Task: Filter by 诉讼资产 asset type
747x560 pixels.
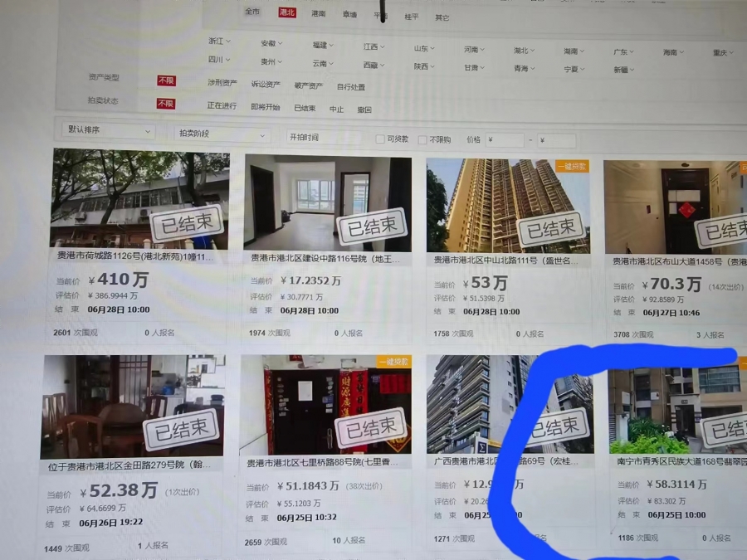Action: tap(266, 85)
